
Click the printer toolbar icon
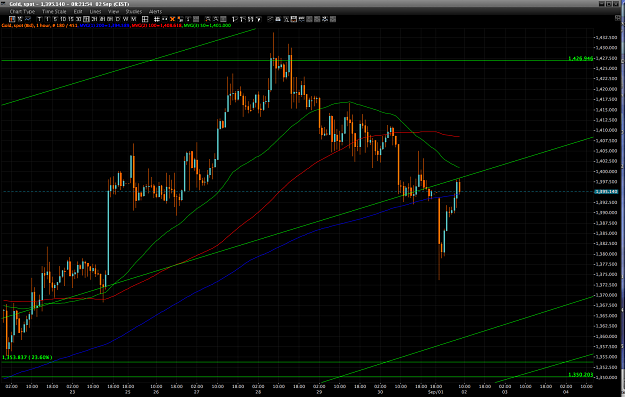(x=278, y=19)
